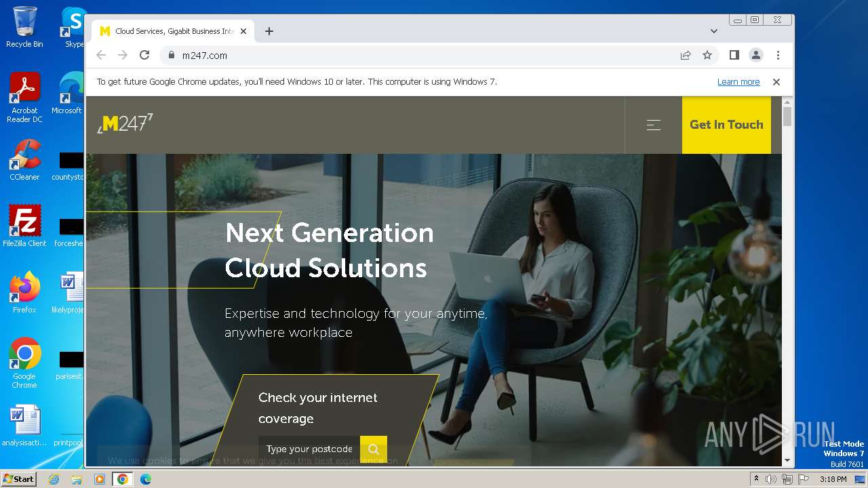Share this page icon
Screen dimensions: 868x488
click(686, 56)
